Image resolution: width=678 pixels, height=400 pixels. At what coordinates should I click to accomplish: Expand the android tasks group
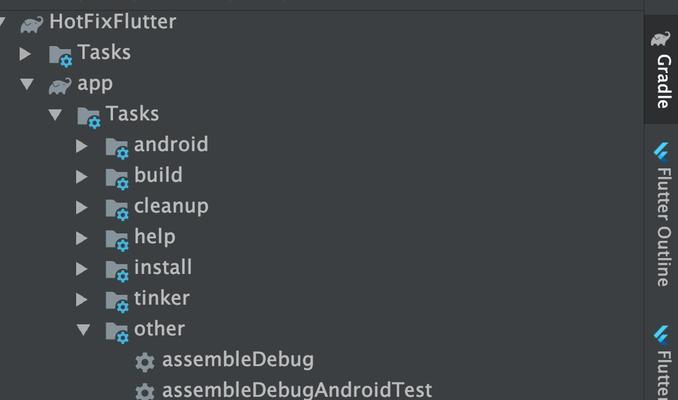pos(82,146)
